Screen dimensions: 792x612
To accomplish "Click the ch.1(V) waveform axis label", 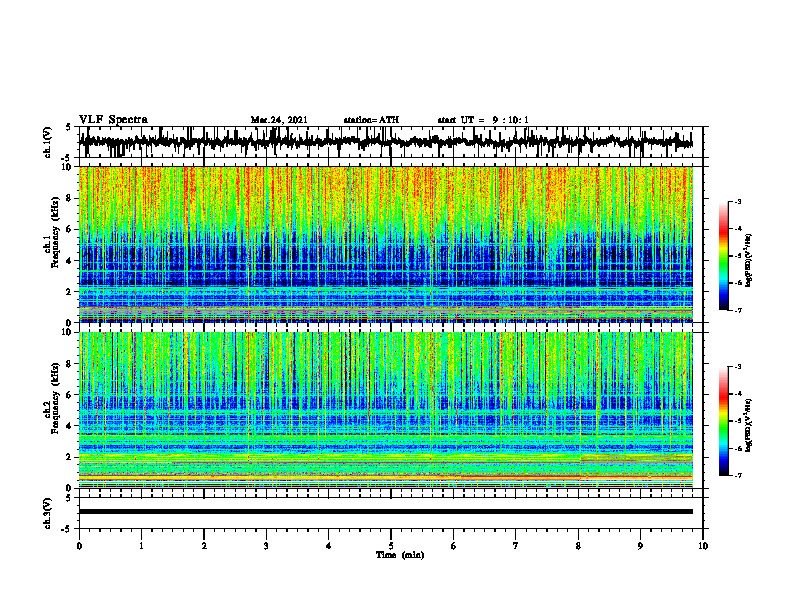I will (47, 142).
